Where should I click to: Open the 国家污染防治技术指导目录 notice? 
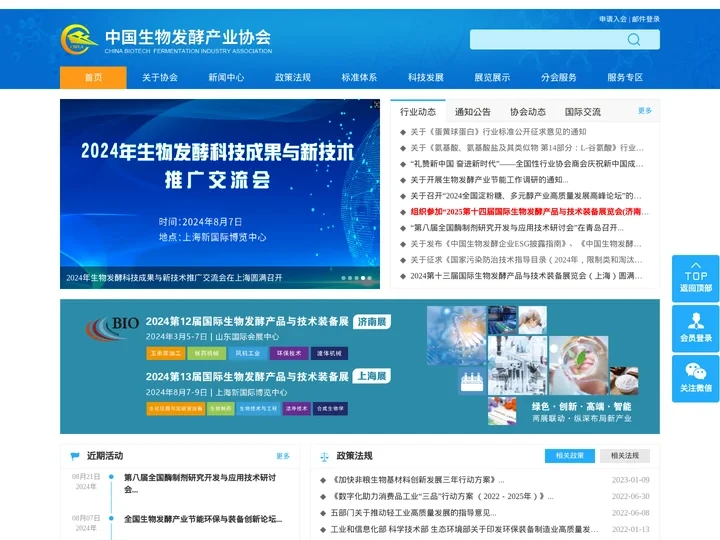tap(526, 260)
